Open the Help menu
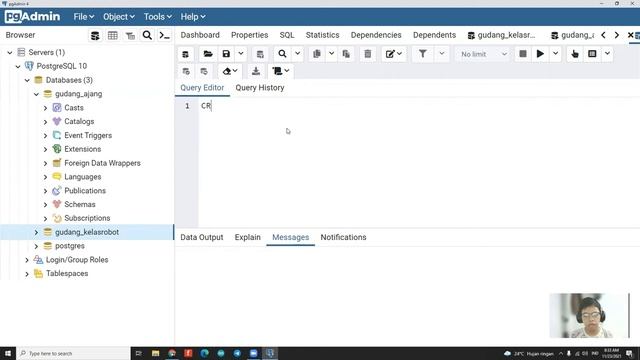This screenshot has width=640, height=360. 193,17
